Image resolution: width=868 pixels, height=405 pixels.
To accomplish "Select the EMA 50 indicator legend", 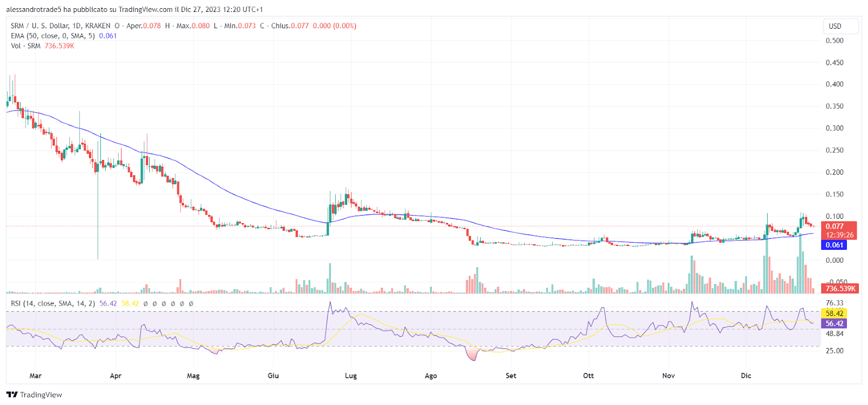I will [x=52, y=36].
